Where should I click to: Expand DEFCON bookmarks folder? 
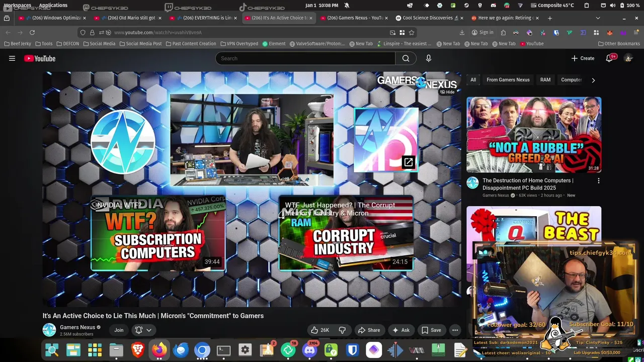tap(67, 44)
